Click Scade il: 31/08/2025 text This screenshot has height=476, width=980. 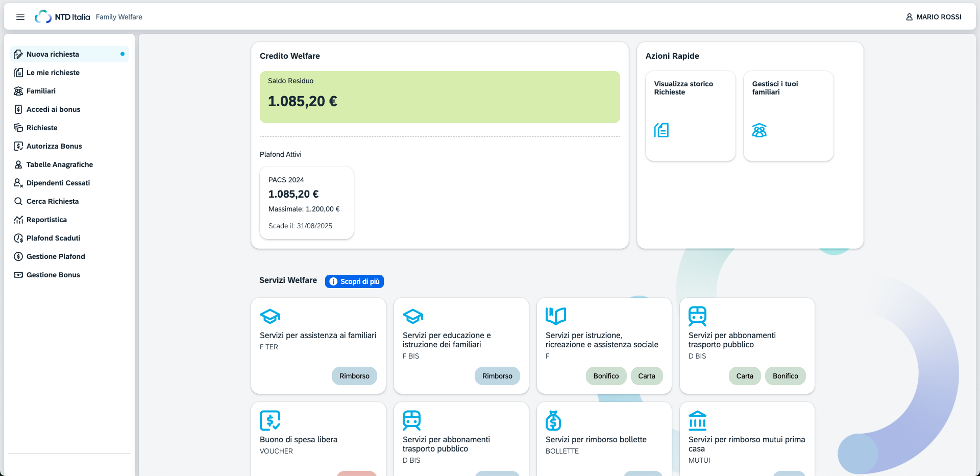[x=300, y=226]
